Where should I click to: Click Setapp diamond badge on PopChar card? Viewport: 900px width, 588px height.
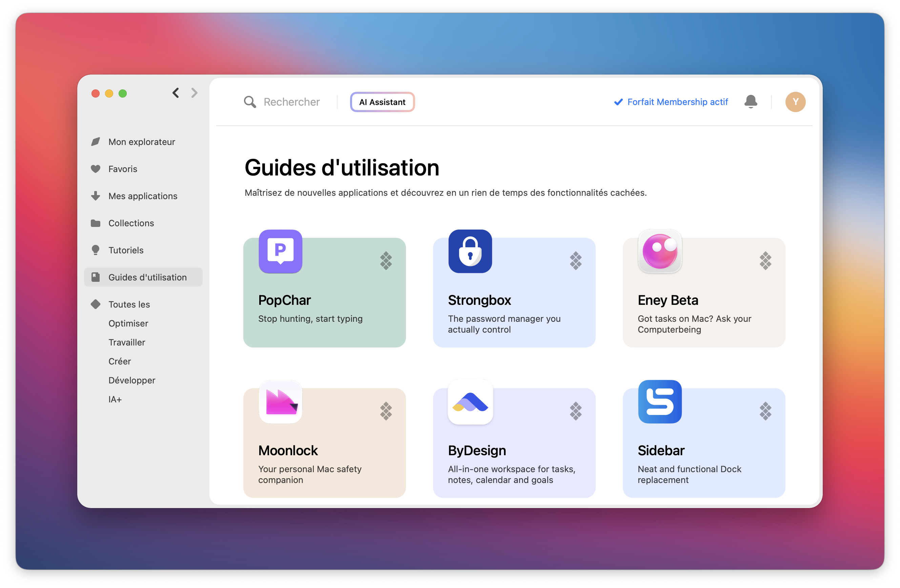pos(386,261)
